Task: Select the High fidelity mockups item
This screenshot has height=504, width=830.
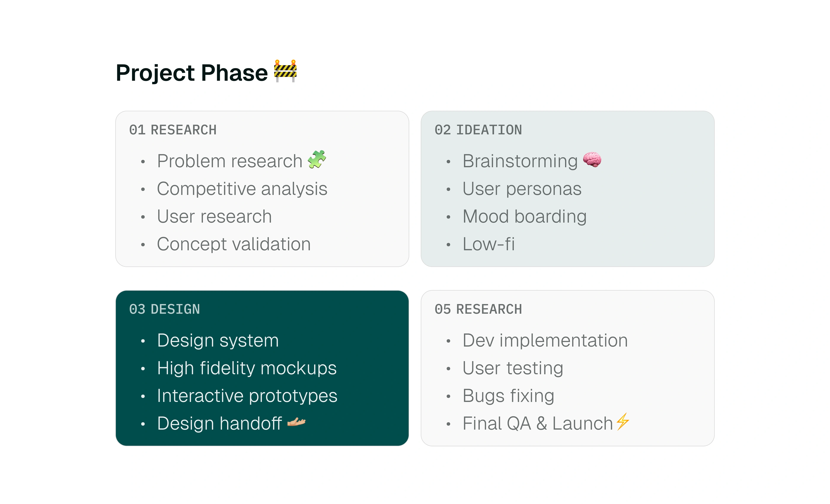Action: pyautogui.click(x=247, y=368)
